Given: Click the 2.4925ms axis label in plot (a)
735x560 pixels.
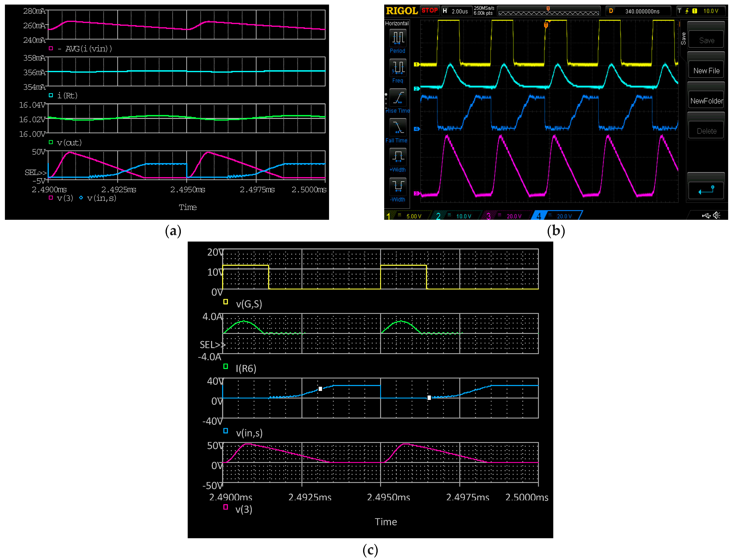Looking at the screenshot, I should click(119, 189).
